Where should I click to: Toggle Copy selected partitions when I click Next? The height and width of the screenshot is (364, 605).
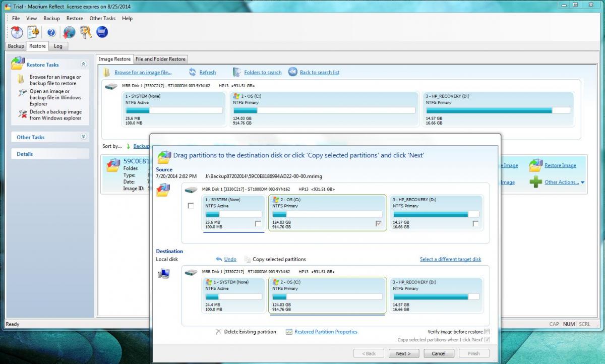pos(487,340)
